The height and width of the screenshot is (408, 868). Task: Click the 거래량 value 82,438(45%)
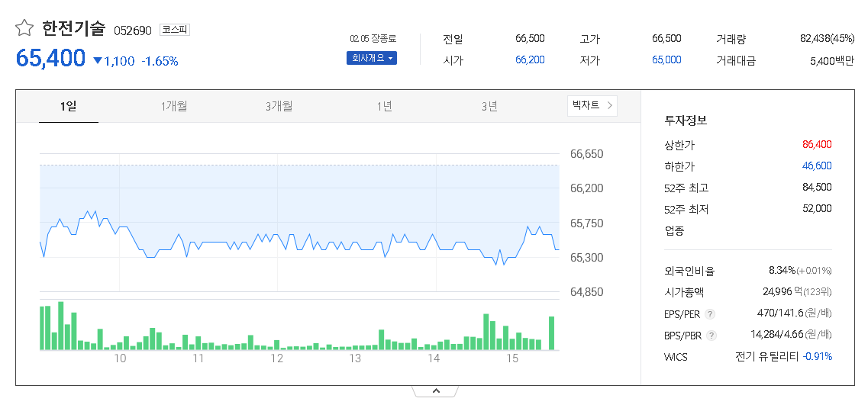827,39
